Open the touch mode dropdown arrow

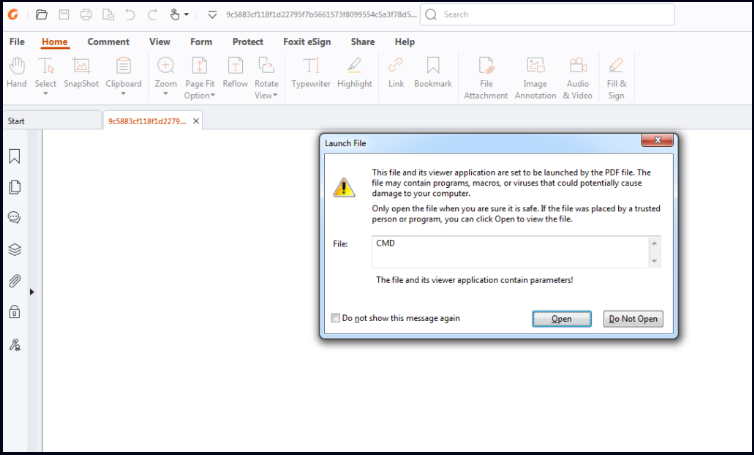click(187, 14)
